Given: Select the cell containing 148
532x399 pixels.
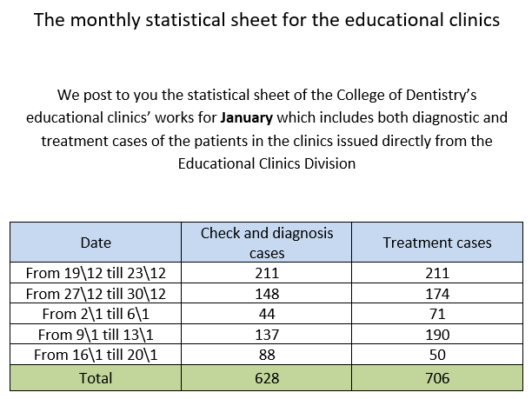Looking at the screenshot, I should coord(267,294).
